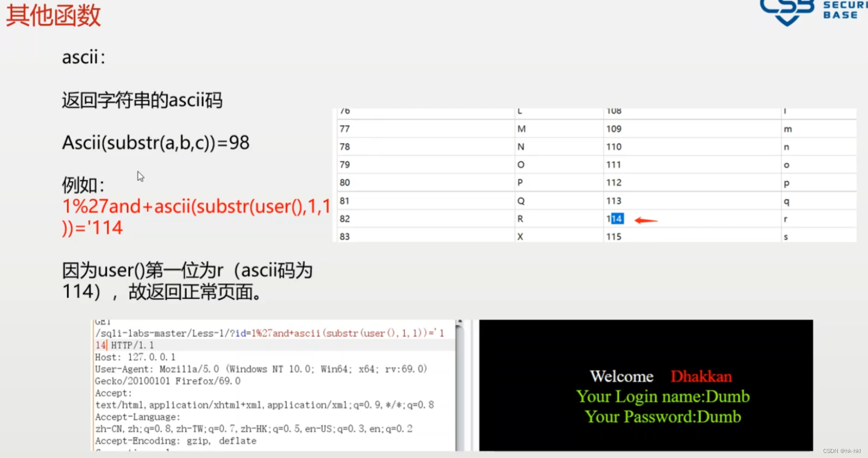The height and width of the screenshot is (458, 868).
Task: Click the explanation beginning 因为user()第一位为r
Action: click(187, 281)
